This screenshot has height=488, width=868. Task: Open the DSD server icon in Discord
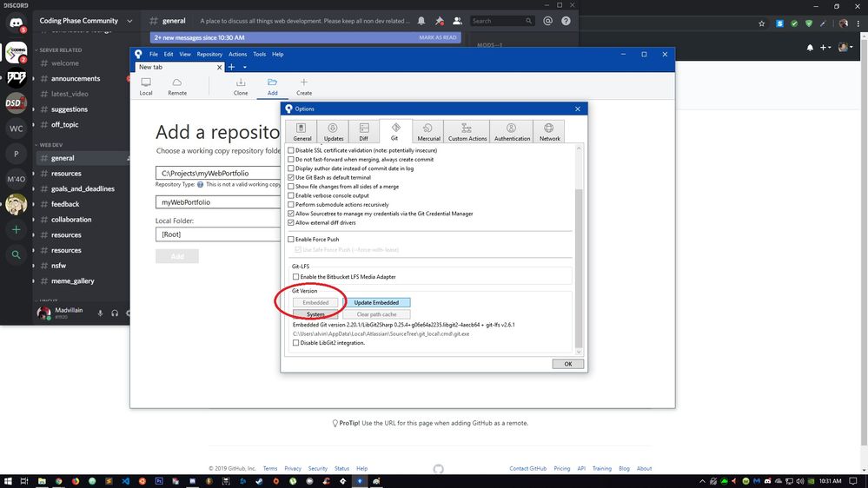coord(16,103)
